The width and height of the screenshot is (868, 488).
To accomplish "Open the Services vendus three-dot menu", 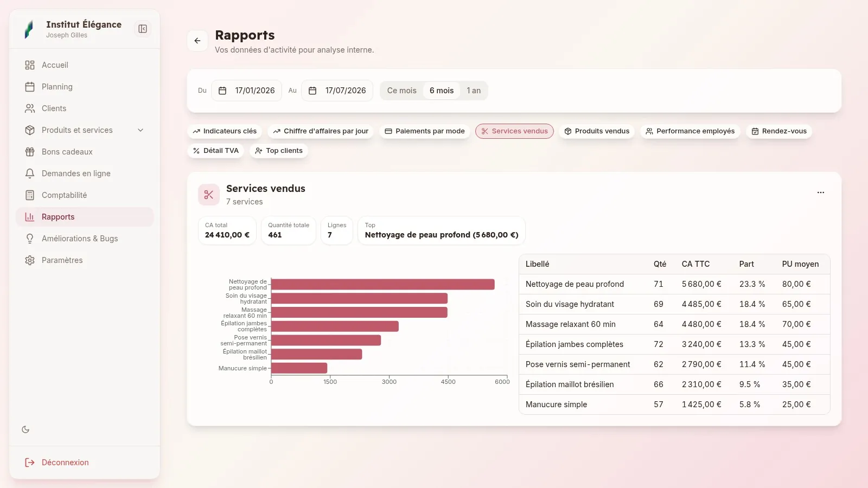I will (821, 192).
